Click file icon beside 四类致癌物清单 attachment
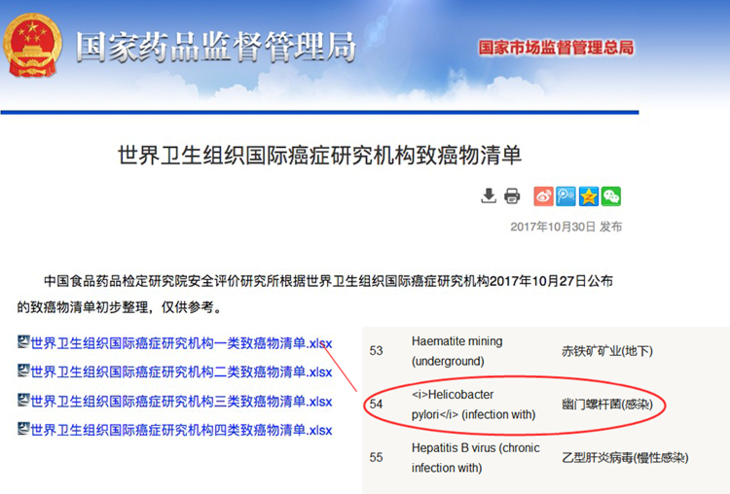730x494 pixels. coord(23,430)
